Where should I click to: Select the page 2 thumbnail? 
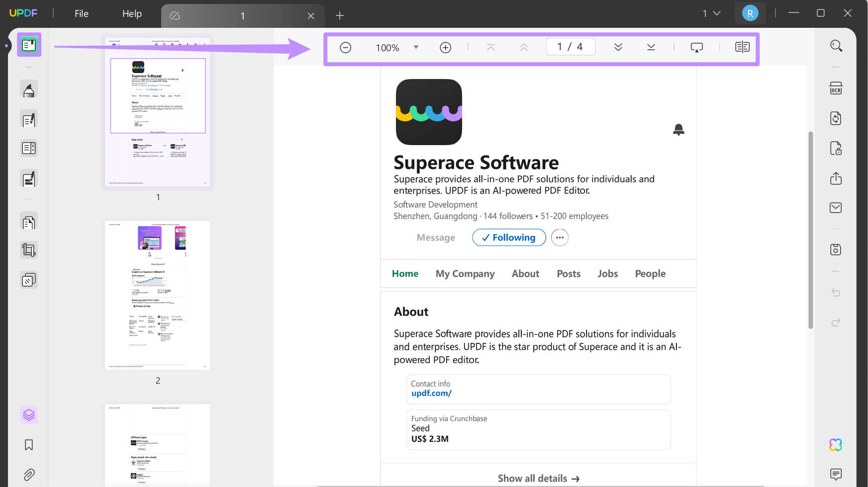click(x=158, y=295)
